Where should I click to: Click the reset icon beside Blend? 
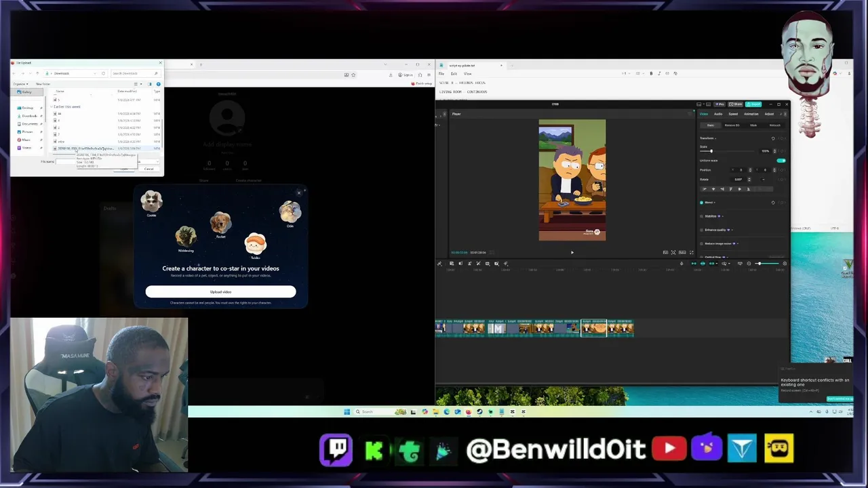(773, 203)
